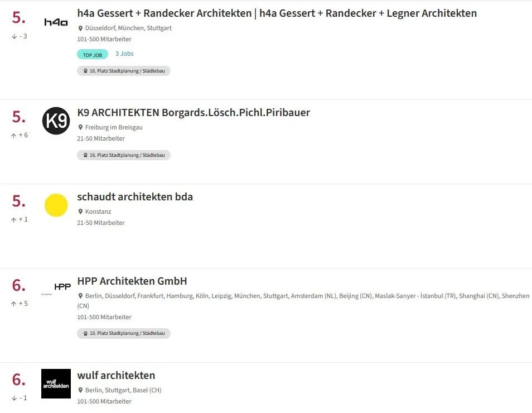Viewport: 532px width, 413px height.
Task: Click the 10. Platz Stadtplanung badge
Action: 124,333
